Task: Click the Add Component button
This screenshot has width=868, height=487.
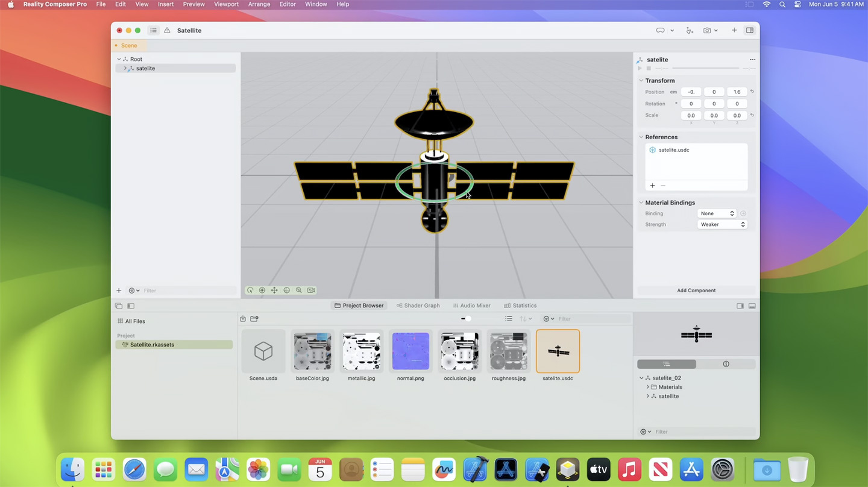Action: pos(696,291)
